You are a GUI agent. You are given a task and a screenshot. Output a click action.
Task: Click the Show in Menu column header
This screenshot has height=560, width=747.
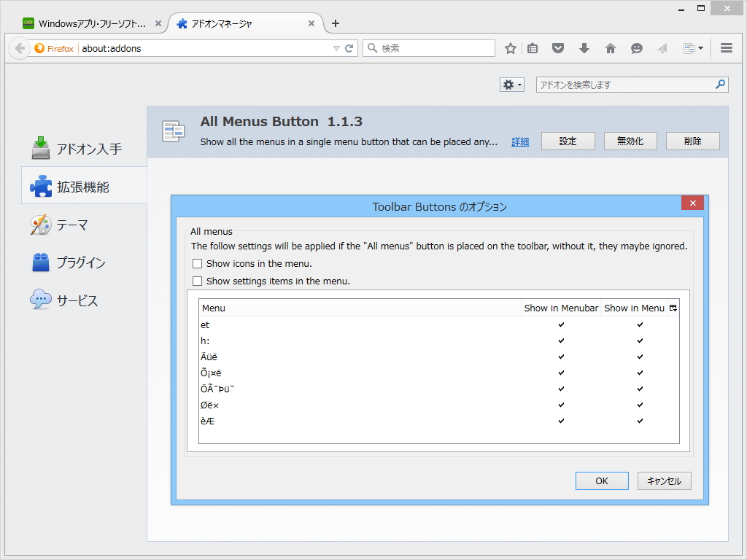click(x=634, y=308)
